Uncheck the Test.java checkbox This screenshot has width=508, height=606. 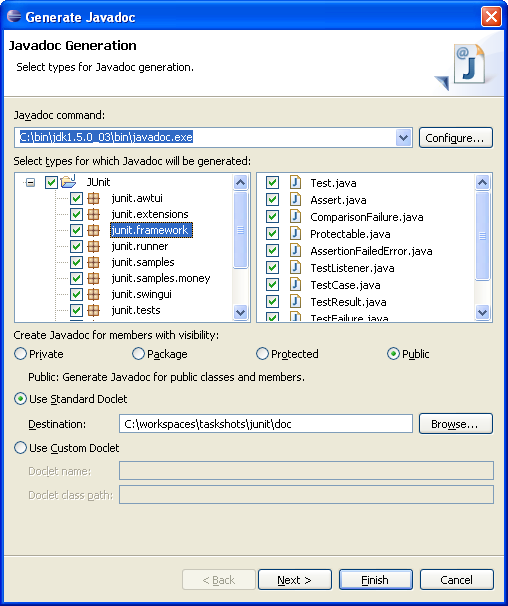[273, 182]
